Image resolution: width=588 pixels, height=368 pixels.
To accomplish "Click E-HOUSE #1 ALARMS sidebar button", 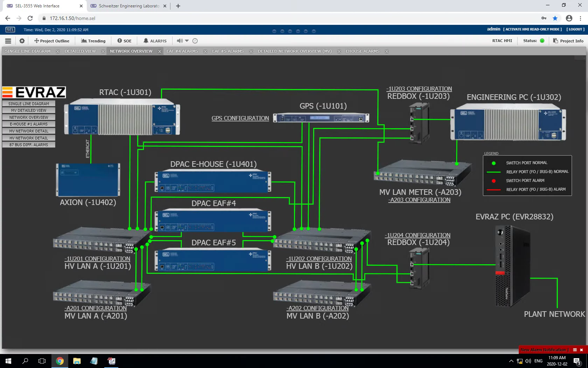I will (x=29, y=124).
